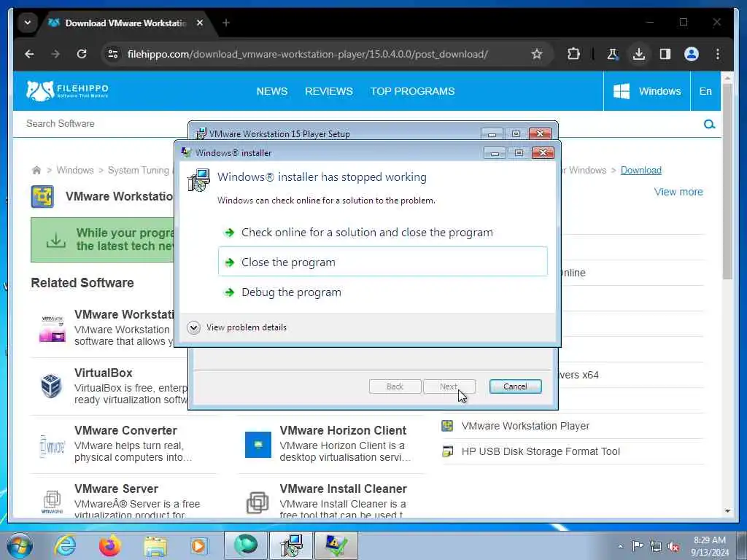
Task: Switch to Windows installer taskbar item
Action: tap(291, 545)
